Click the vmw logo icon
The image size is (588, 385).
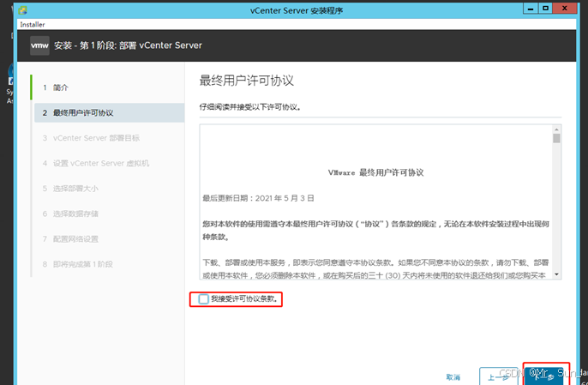click(x=39, y=45)
